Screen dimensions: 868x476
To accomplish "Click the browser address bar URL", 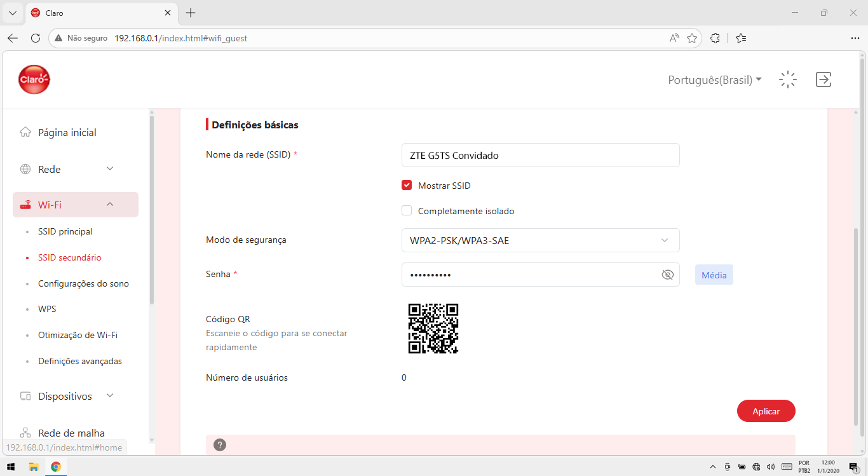I will tap(180, 38).
